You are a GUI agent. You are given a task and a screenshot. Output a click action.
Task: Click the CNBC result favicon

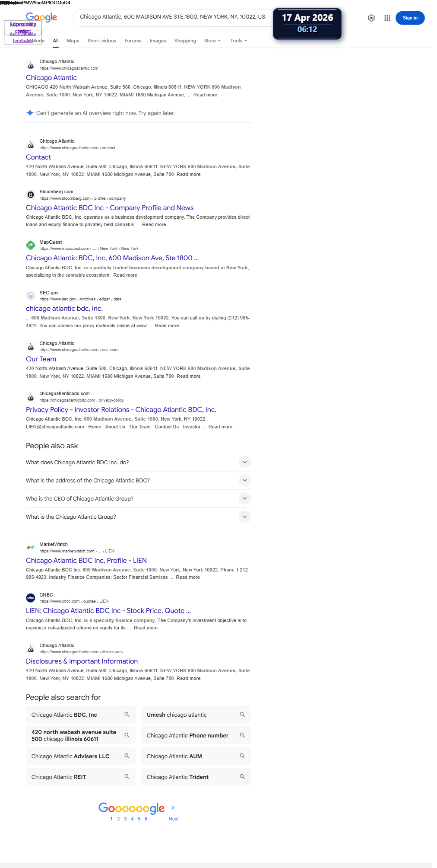coord(31,598)
